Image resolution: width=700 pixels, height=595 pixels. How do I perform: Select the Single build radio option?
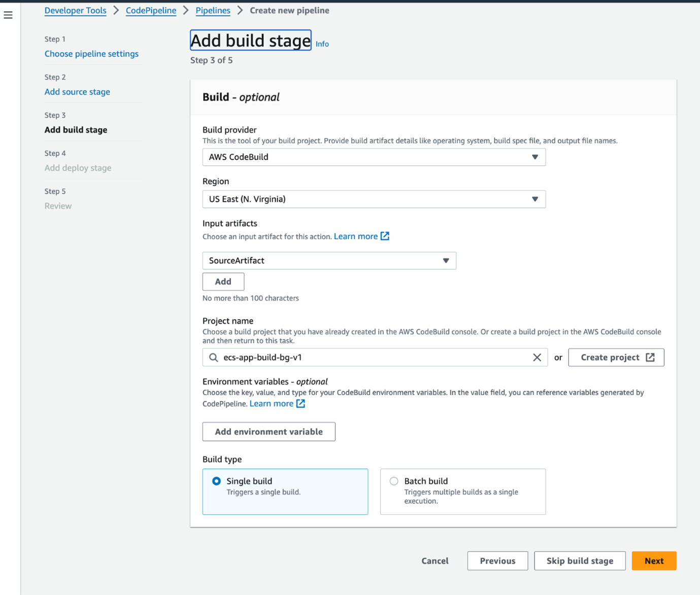coord(217,481)
